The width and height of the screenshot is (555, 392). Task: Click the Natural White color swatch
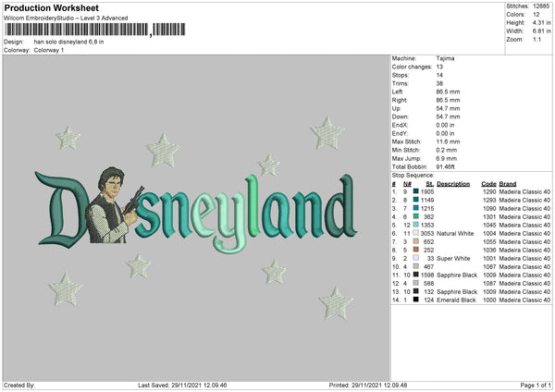point(416,233)
